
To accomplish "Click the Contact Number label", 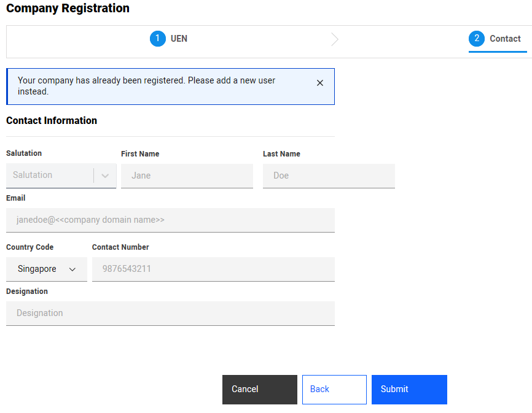I will pos(120,247).
